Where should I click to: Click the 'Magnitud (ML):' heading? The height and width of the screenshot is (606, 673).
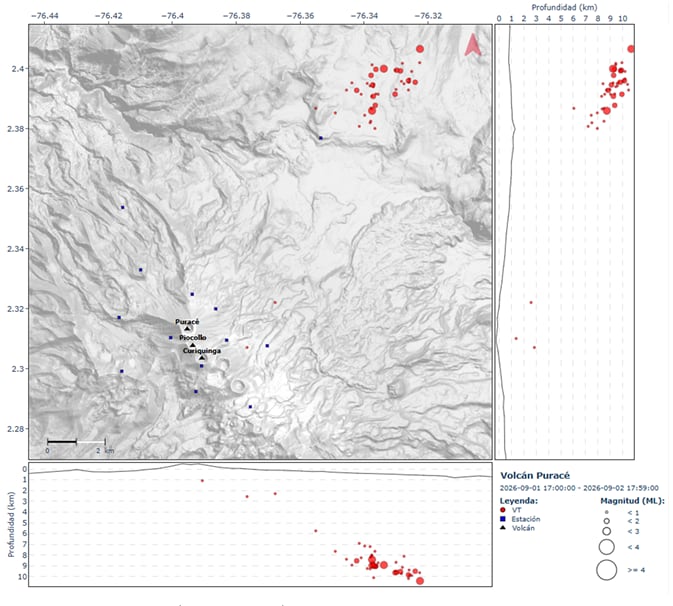pos(632,500)
